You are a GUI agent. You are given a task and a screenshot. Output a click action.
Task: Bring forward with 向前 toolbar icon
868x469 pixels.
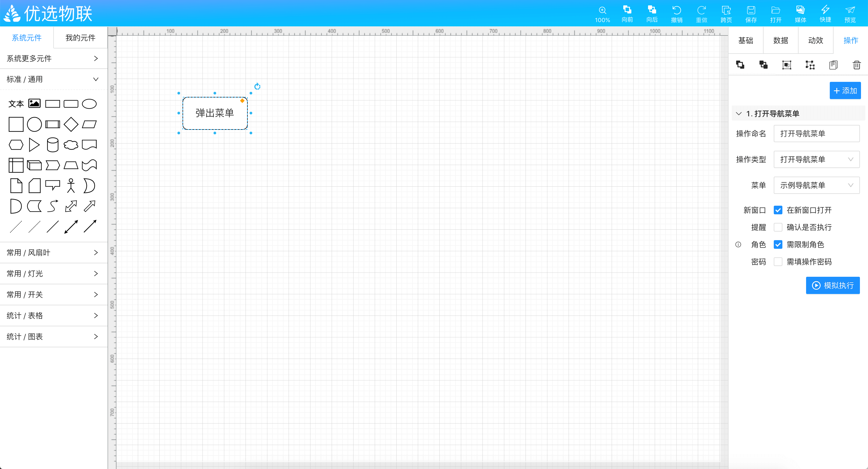click(627, 14)
